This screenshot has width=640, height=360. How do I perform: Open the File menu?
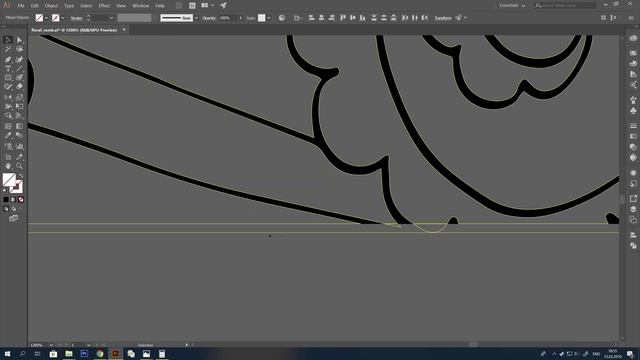click(x=21, y=6)
